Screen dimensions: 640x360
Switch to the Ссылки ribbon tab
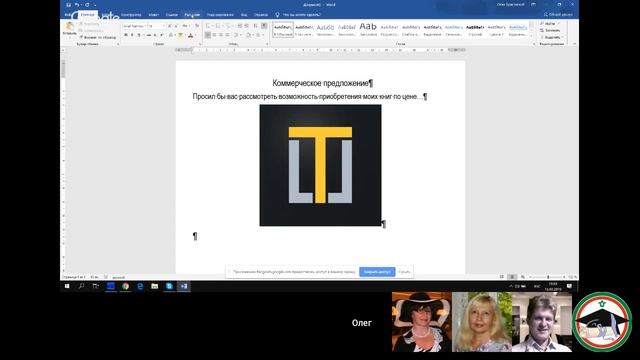pyautogui.click(x=172, y=15)
